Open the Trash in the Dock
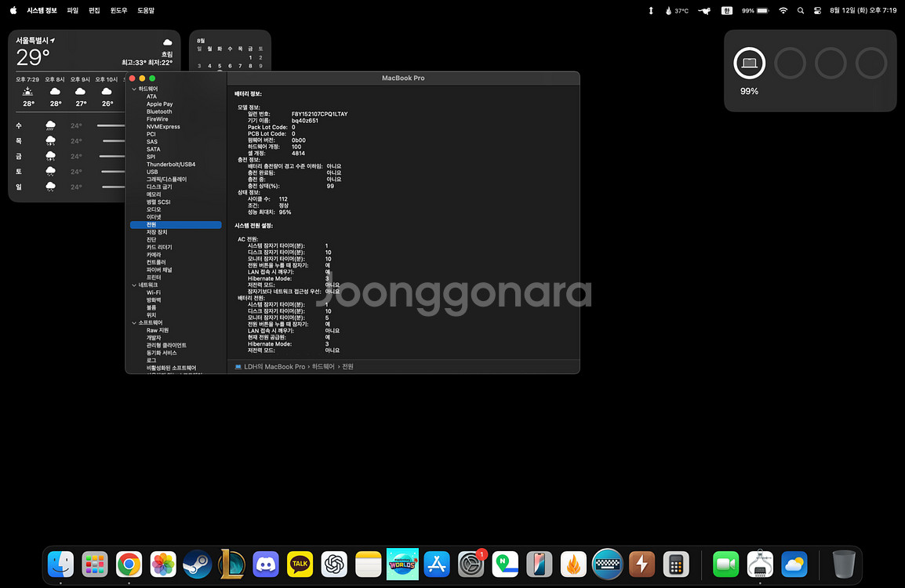Viewport: 905px width, 588px height. coord(844,564)
